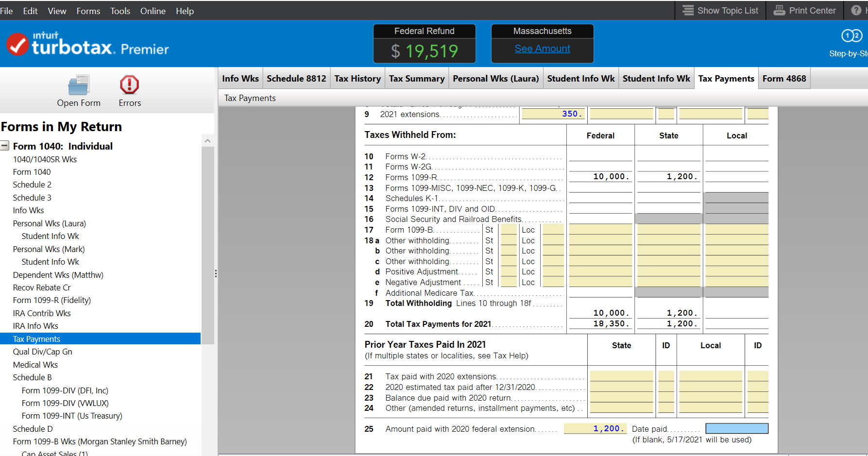Switch to the Tax Summary tab
This screenshot has width=868, height=456.
tap(416, 79)
